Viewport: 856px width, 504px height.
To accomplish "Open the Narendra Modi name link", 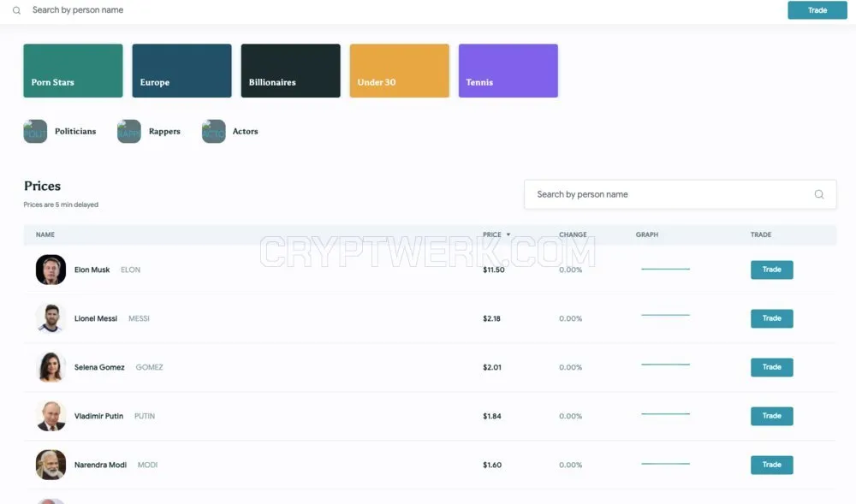I will tap(100, 465).
